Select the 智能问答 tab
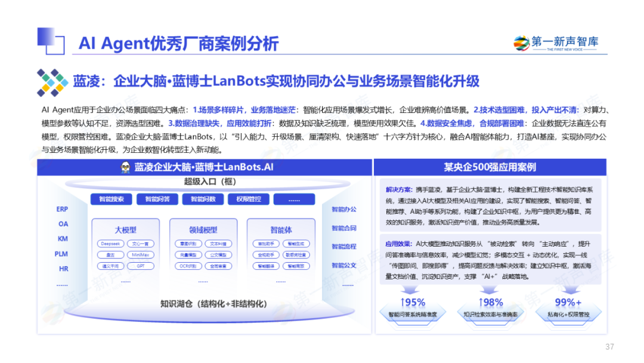644x363 pixels. pos(157,199)
